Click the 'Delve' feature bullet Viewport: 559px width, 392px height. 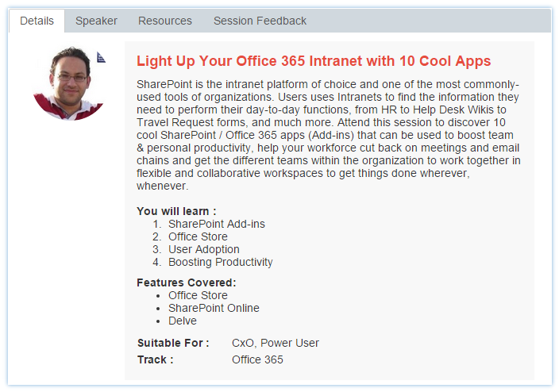click(x=183, y=321)
